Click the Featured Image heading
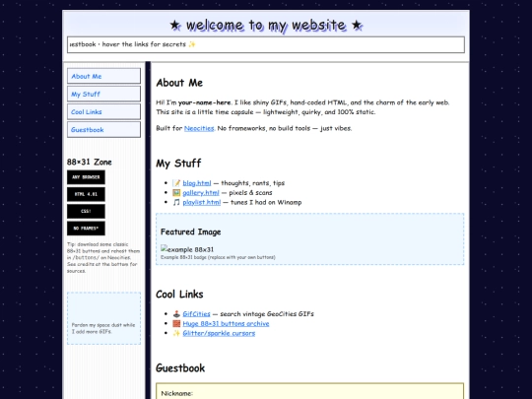 191,233
